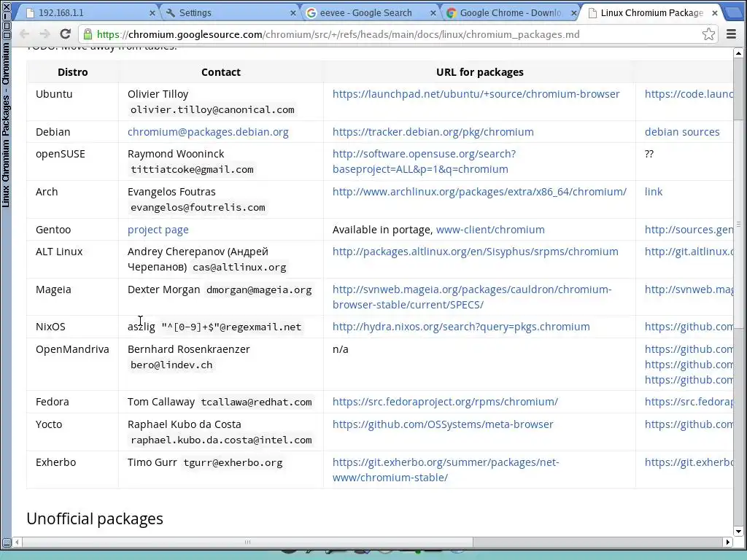This screenshot has width=747, height=560.
Task: Close the Linux Chromium Packages tab
Action: 715,13
